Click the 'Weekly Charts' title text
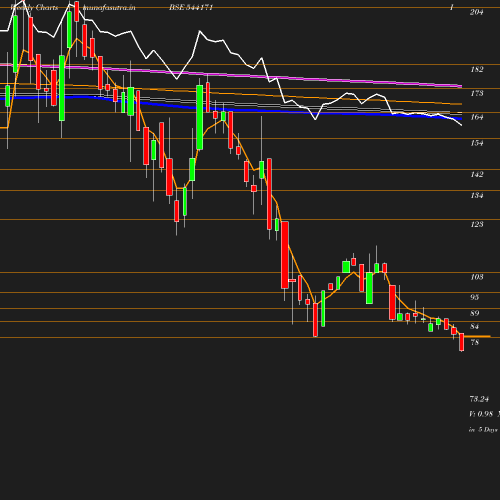The height and width of the screenshot is (500, 500). click(34, 7)
